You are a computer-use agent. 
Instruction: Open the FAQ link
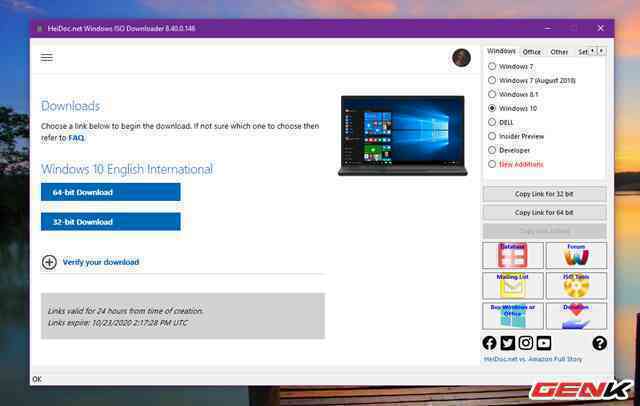tap(76, 138)
